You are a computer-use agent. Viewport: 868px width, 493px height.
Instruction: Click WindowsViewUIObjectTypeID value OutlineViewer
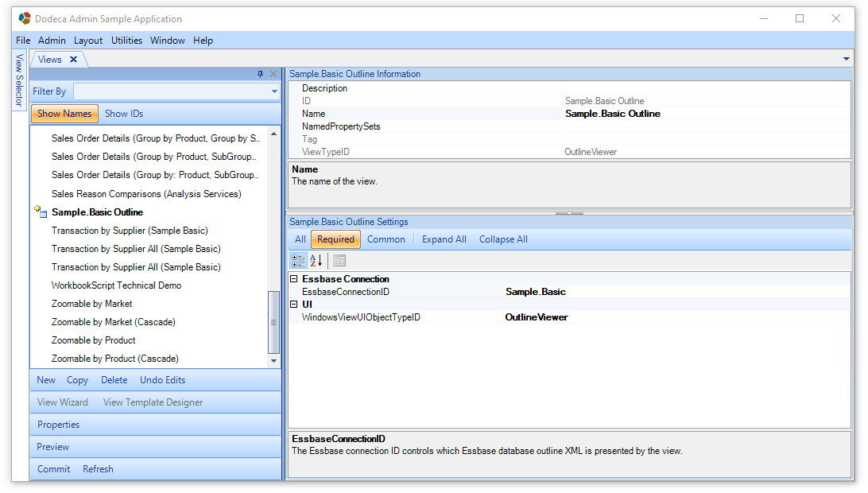coord(537,316)
